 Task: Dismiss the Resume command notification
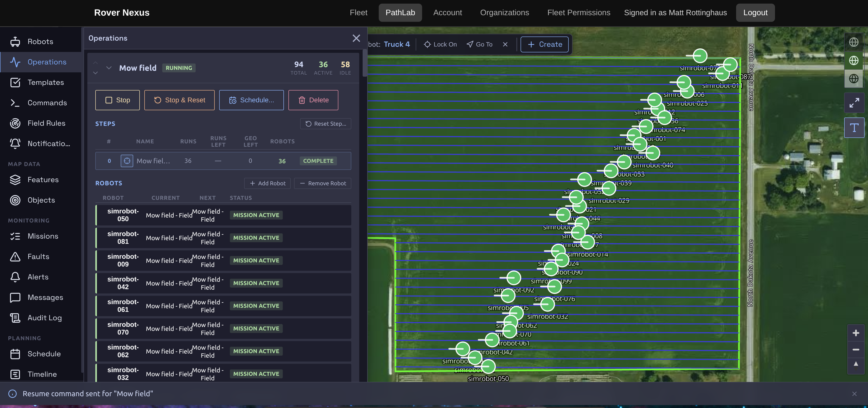coord(854,393)
